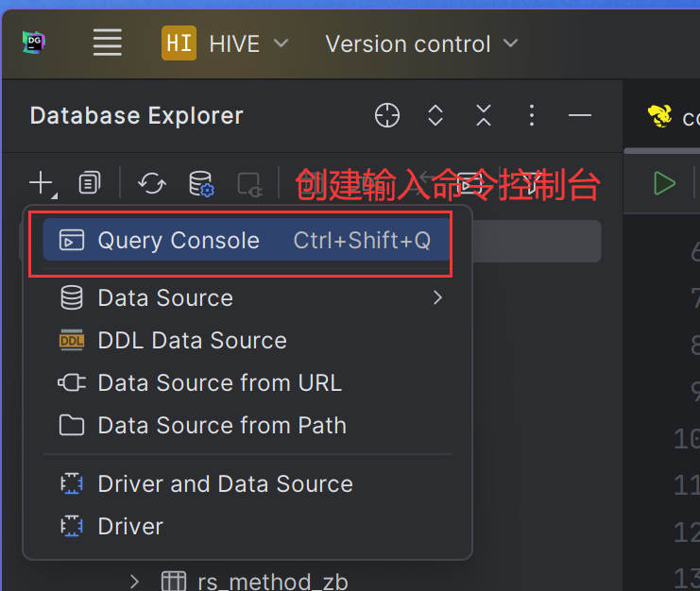This screenshot has width=700, height=591.
Task: Open data source properties icon
Action: tap(201, 183)
